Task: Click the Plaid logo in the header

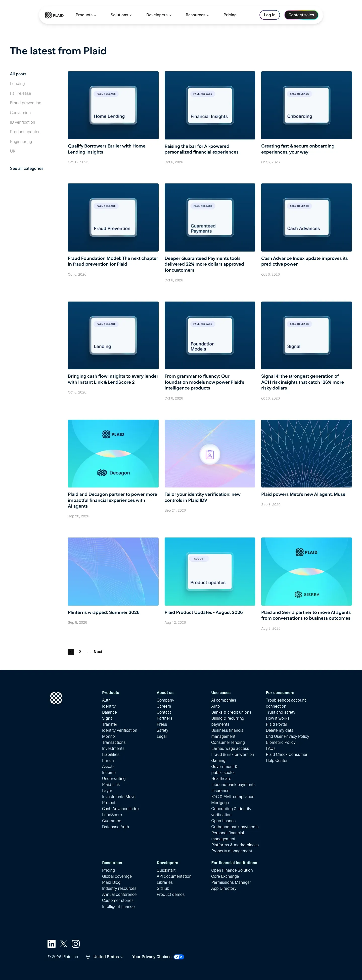Action: [55, 15]
